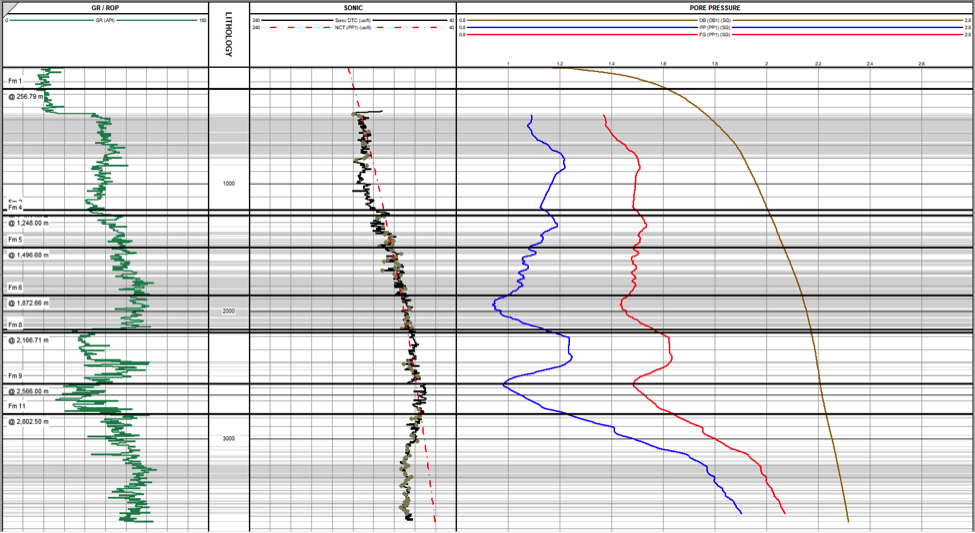Click the @ 256.79 m depth marker label

25,97
